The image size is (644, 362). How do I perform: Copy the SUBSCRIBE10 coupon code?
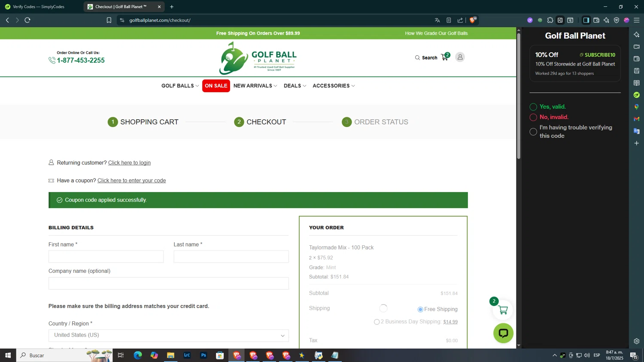coord(597,55)
